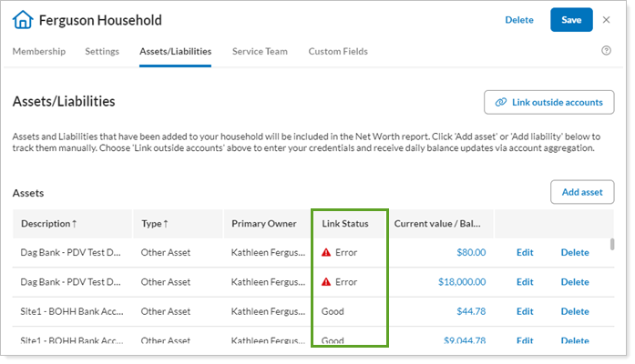Viewport: 635px width, 364px height.
Task: Delete the Ferguson Household
Action: point(519,20)
